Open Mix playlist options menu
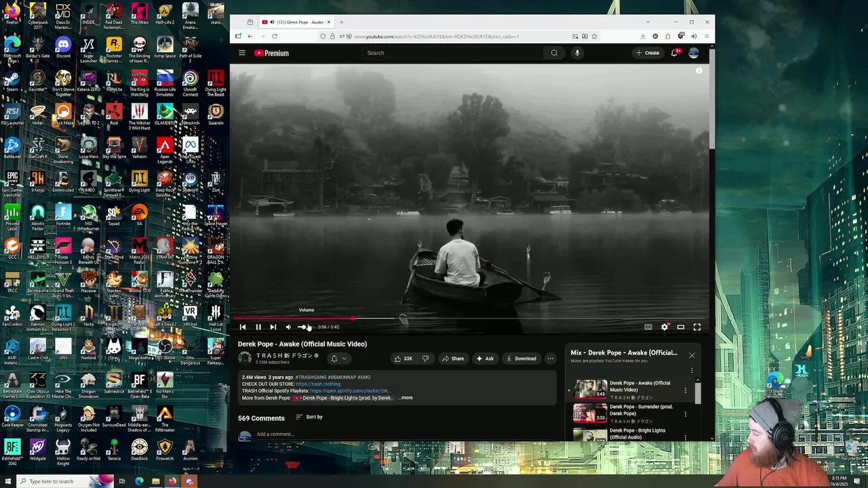The image size is (868, 488). coord(692,371)
